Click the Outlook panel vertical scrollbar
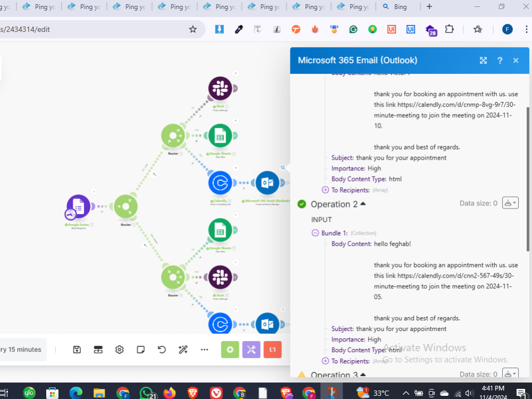532x399 pixels. 528,179
